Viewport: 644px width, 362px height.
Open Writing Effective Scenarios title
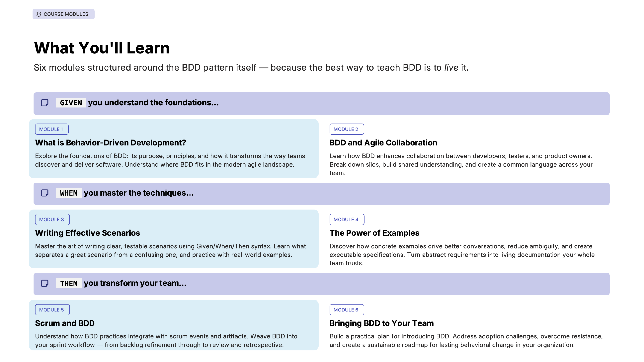[x=88, y=233]
